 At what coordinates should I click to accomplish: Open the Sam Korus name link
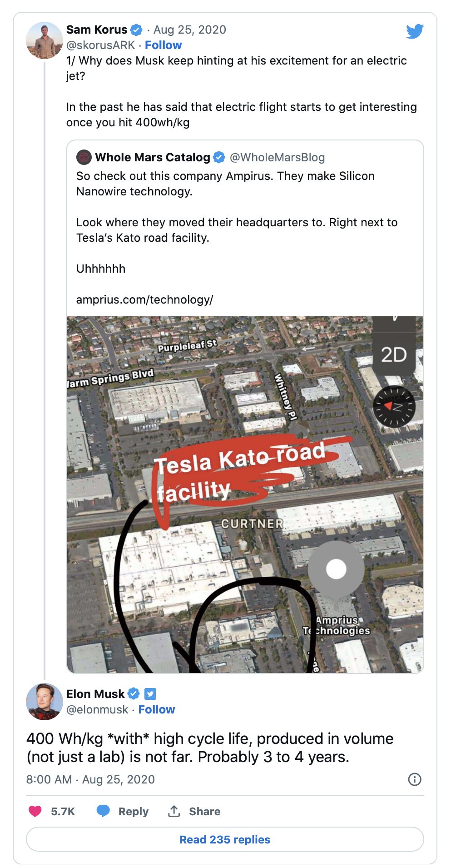point(97,30)
